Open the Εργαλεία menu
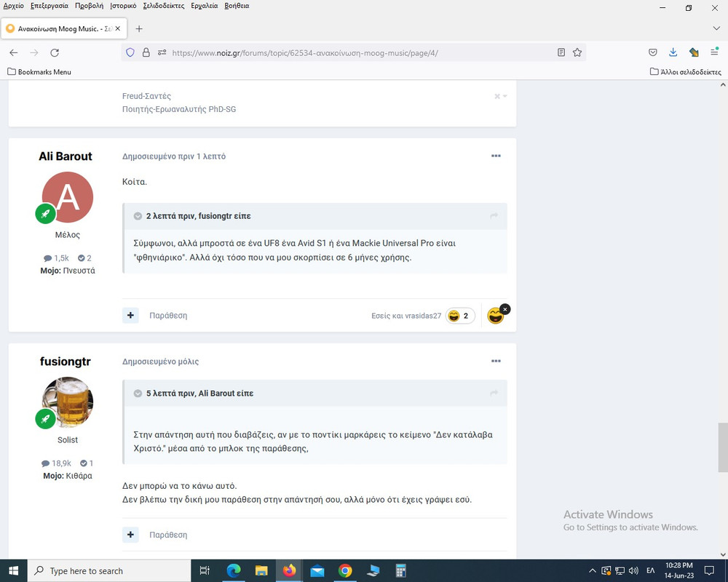Viewport: 728px width, 582px height. [205, 6]
